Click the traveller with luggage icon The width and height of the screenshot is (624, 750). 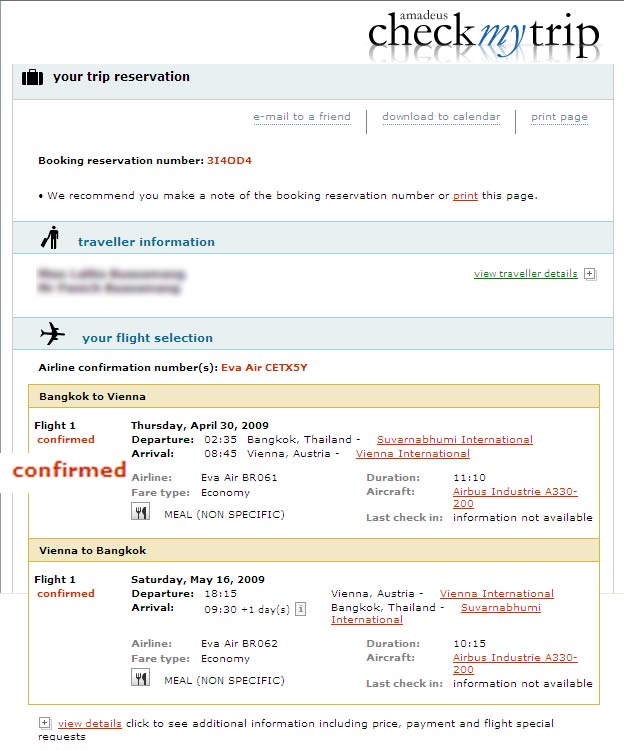coord(50,237)
